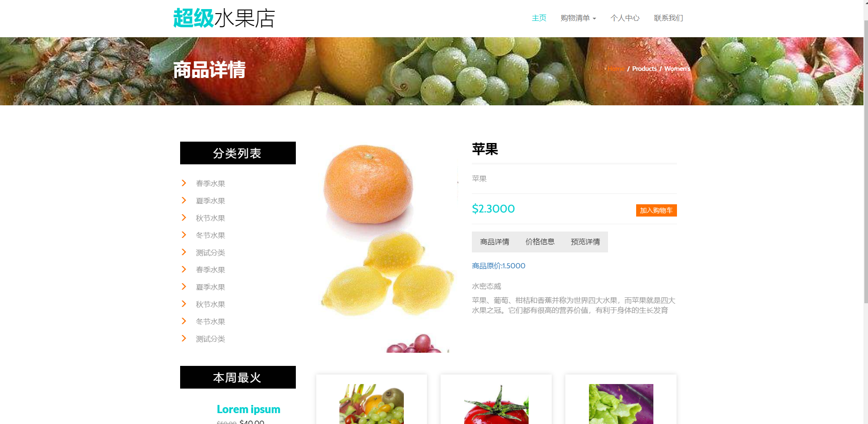Viewport: 868px width, 424px height.
Task: Click the arrow icon beside first 秋节水果
Action: pyautogui.click(x=184, y=217)
